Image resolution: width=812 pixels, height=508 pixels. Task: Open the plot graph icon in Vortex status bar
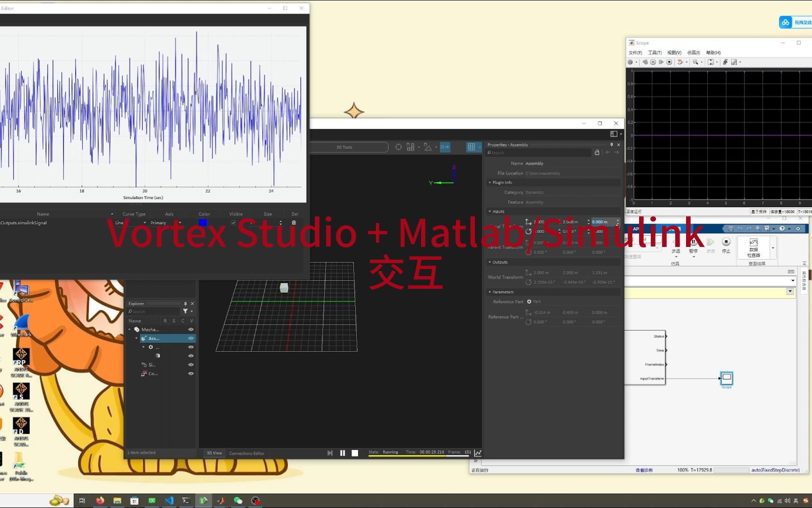coord(478,453)
